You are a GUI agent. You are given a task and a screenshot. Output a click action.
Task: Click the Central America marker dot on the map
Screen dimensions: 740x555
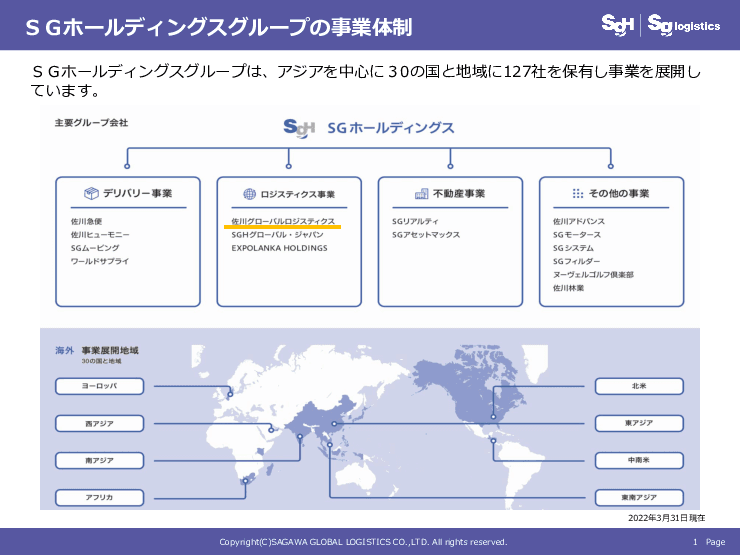tap(493, 441)
